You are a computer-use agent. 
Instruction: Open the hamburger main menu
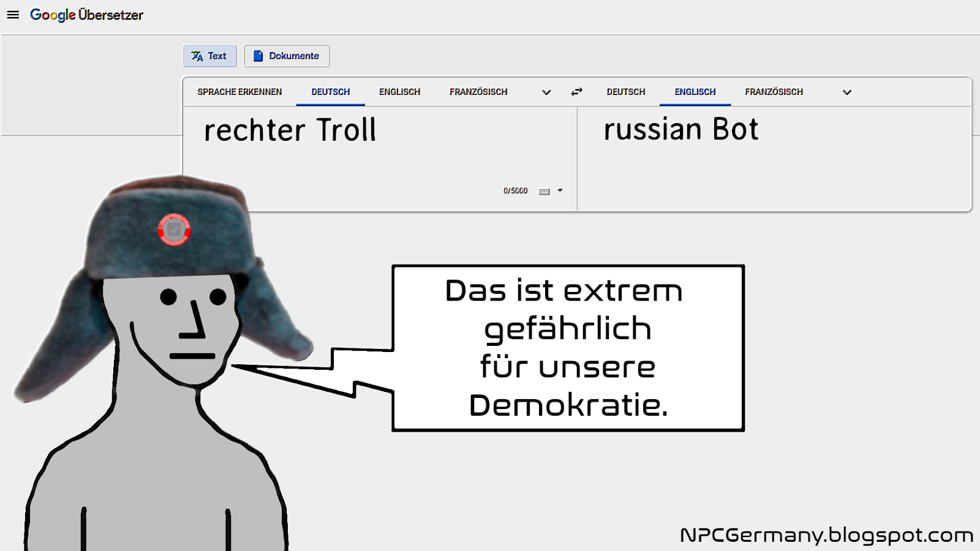click(x=13, y=15)
